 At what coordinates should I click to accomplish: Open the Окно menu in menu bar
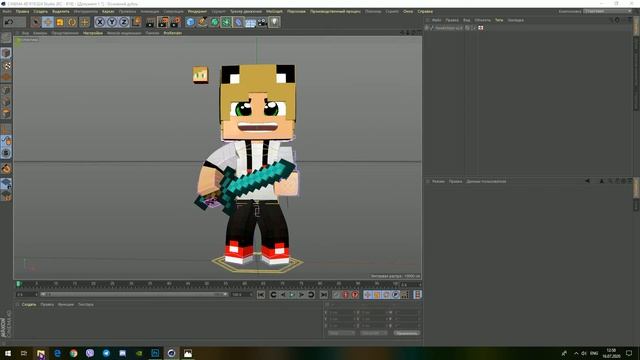(x=408, y=11)
